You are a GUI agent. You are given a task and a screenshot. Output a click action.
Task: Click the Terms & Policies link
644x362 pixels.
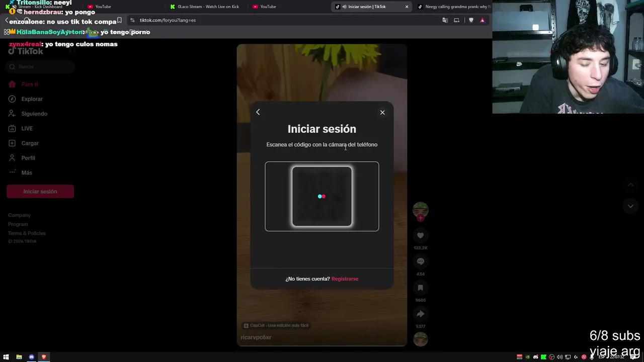pyautogui.click(x=27, y=233)
